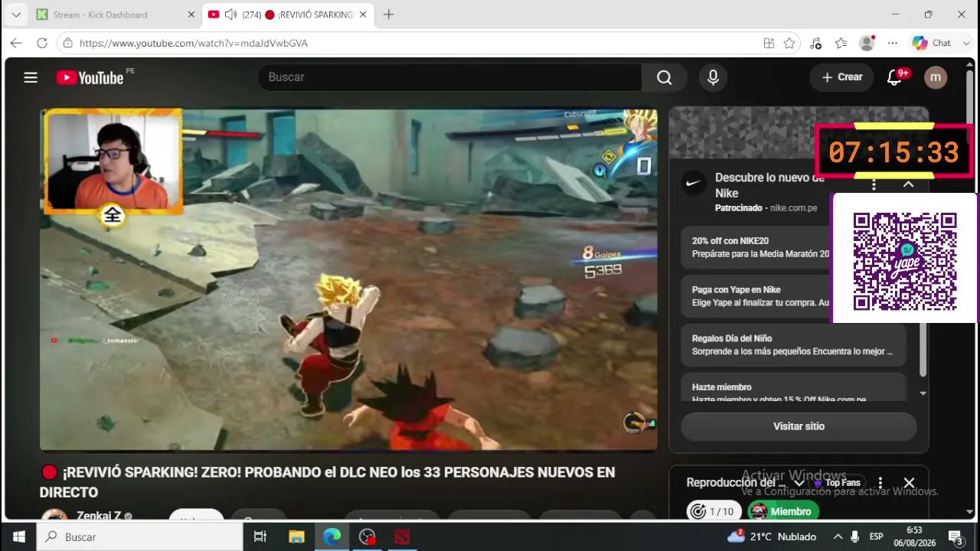This screenshot has width=980, height=551.
Task: Click the Crear button
Action: [841, 77]
